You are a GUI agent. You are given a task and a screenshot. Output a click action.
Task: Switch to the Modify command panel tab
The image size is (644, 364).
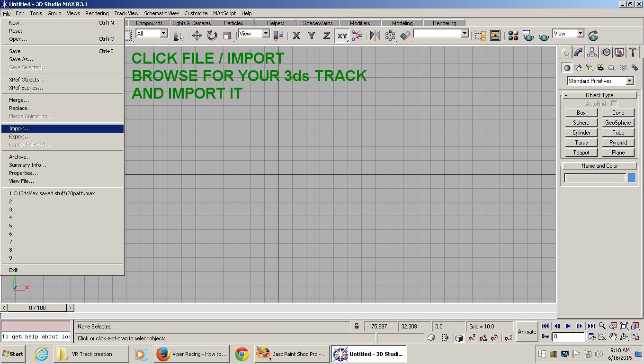click(x=578, y=52)
